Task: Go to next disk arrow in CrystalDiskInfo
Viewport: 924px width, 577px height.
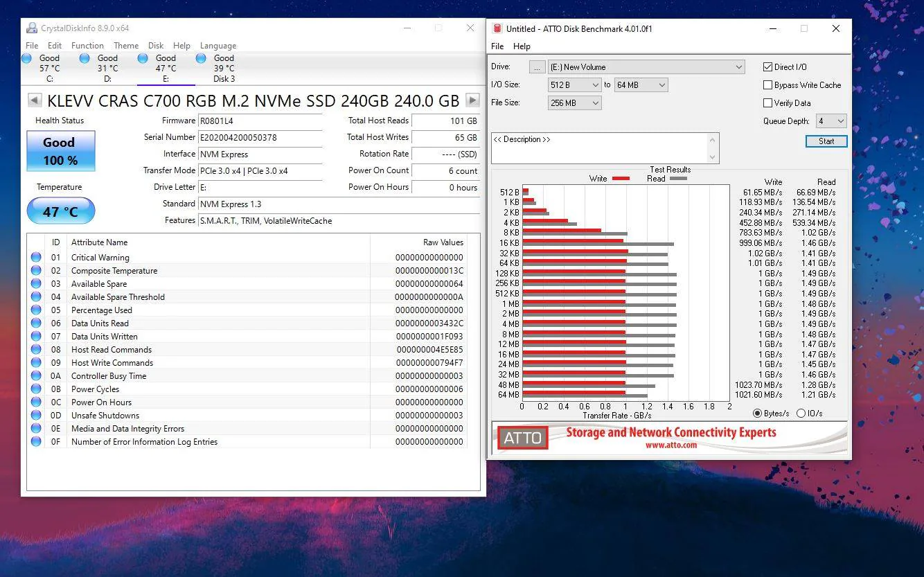Action: click(x=472, y=100)
